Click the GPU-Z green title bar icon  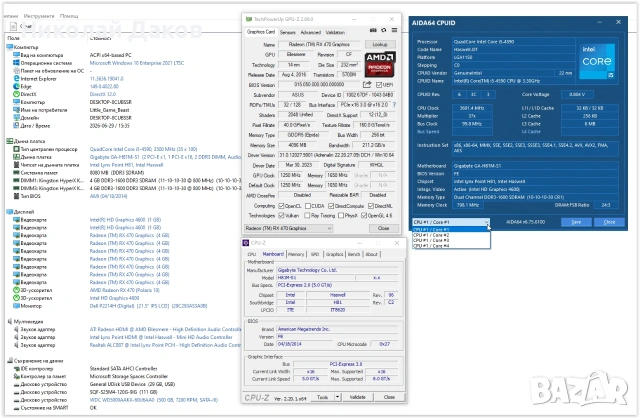249,19
